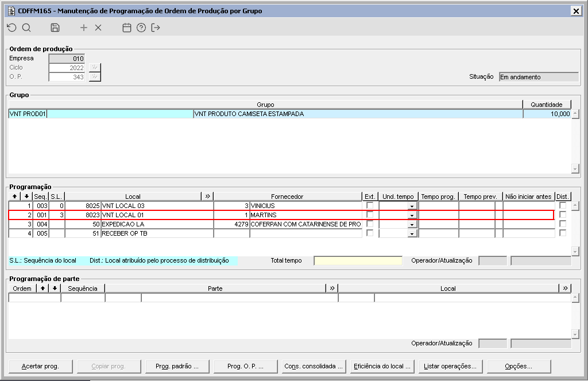Click scroll-up arrow of Grupo grid
Screen dimensions: 588x381
tap(575, 114)
